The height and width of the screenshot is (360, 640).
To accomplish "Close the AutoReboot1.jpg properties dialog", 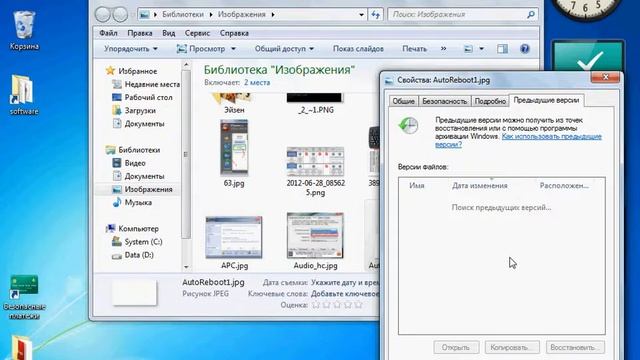I will click(x=605, y=77).
